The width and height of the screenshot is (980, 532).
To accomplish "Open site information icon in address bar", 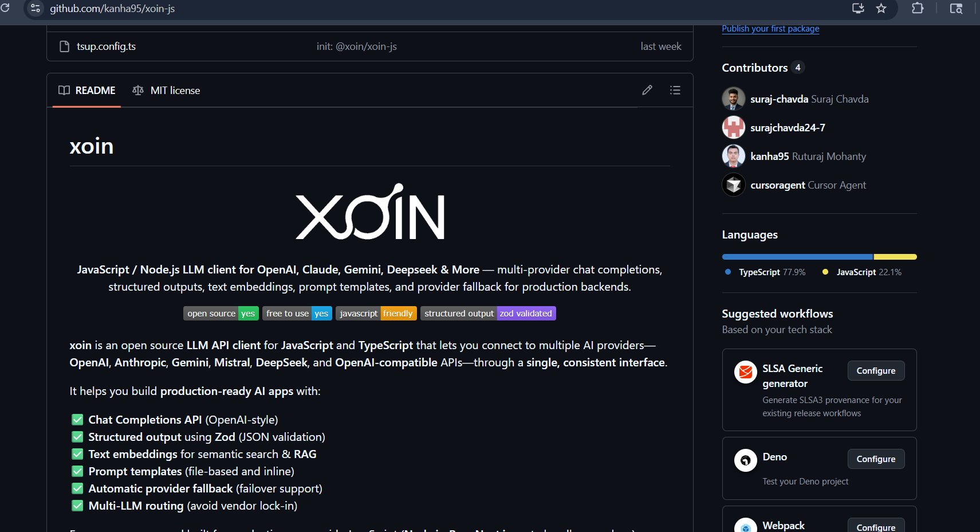I will coord(36,8).
